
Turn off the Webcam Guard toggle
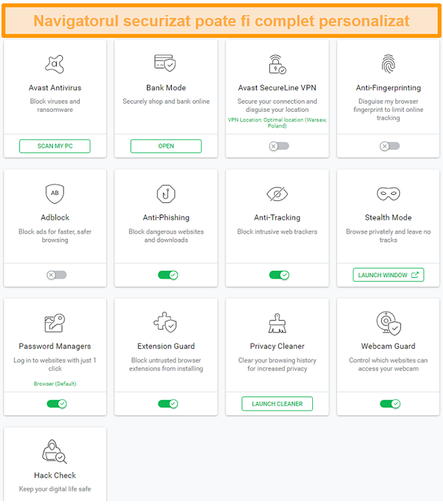pyautogui.click(x=390, y=404)
